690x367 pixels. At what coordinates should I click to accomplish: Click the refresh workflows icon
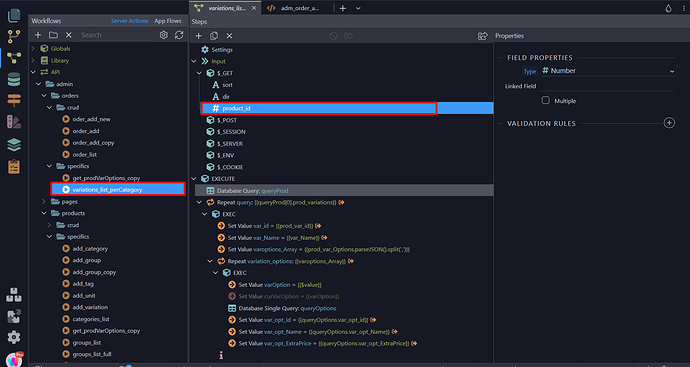179,35
